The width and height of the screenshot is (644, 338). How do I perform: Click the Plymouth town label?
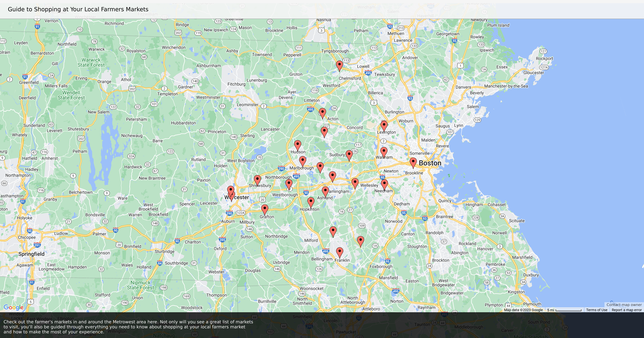click(532, 304)
